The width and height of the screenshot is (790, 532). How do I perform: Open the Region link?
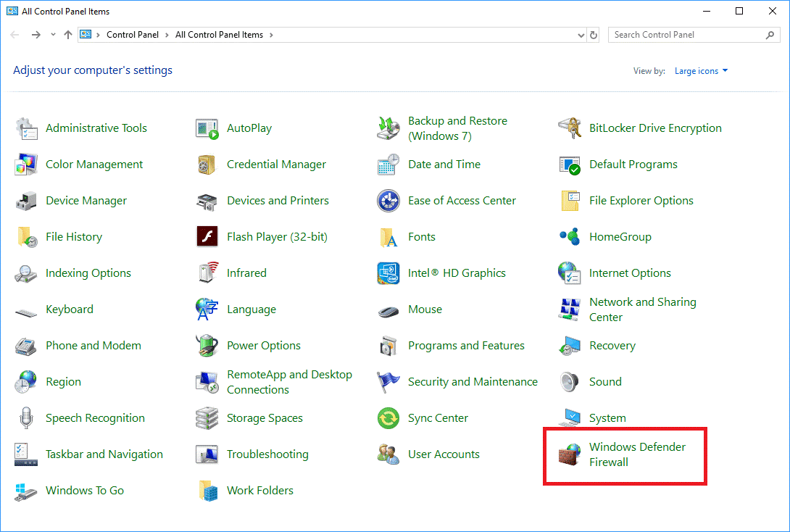point(64,382)
